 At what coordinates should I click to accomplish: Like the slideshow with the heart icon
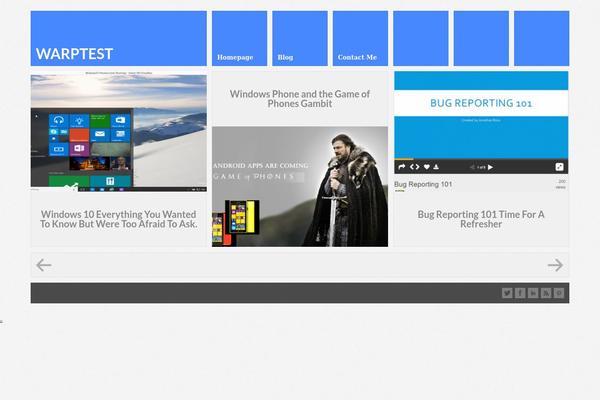pyautogui.click(x=427, y=167)
